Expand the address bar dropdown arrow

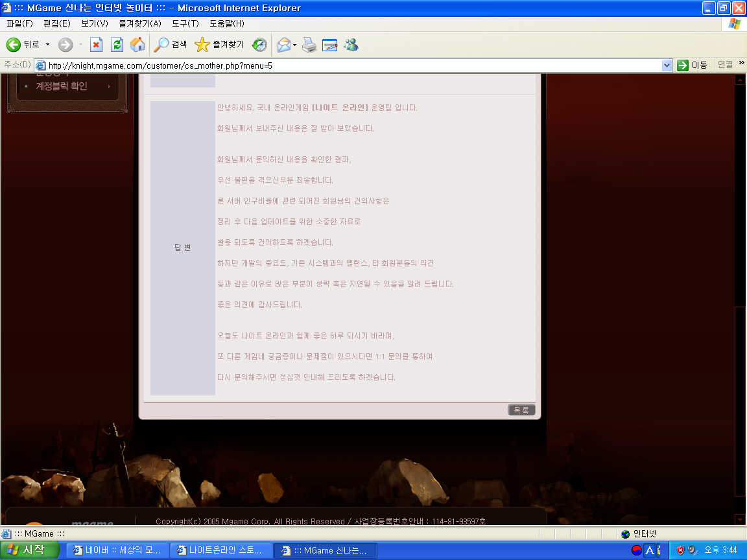(x=667, y=65)
